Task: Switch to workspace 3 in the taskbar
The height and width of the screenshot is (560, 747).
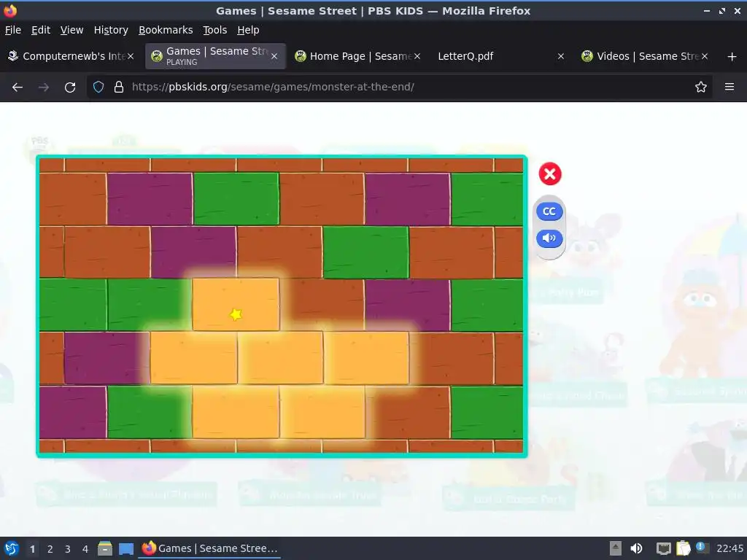Action: click(68, 549)
